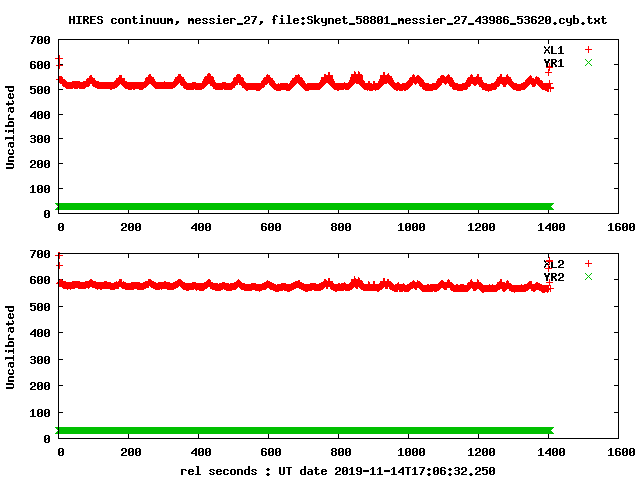
Task: Click the green cross marker beside YR1
Action: (x=588, y=62)
